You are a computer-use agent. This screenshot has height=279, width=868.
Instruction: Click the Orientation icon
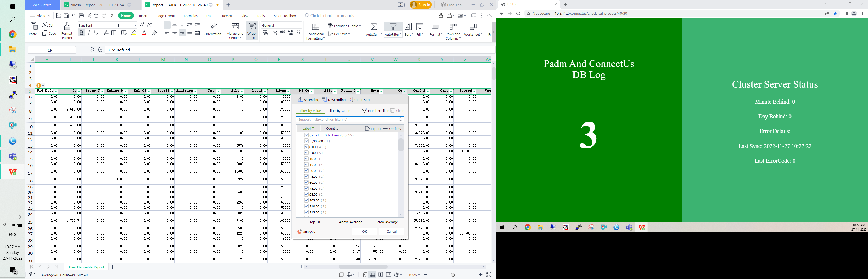[214, 27]
